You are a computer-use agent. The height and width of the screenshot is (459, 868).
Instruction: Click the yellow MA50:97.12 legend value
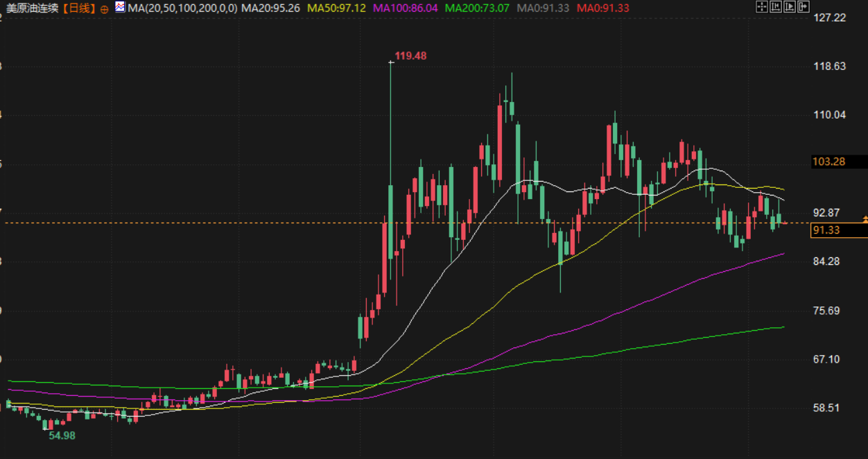click(336, 8)
